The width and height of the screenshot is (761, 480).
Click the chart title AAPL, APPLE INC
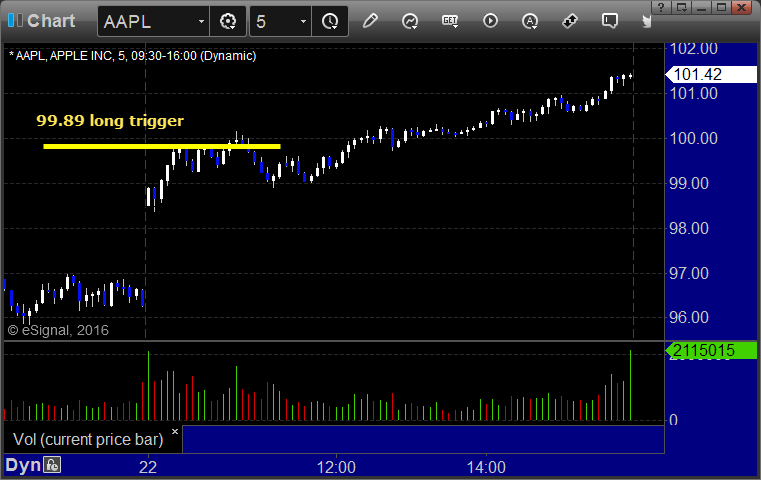click(132, 56)
